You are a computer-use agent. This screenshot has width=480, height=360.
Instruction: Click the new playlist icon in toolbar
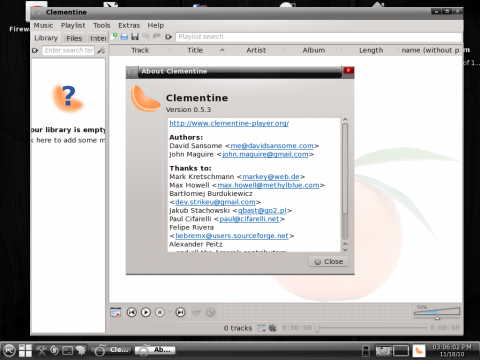click(114, 36)
